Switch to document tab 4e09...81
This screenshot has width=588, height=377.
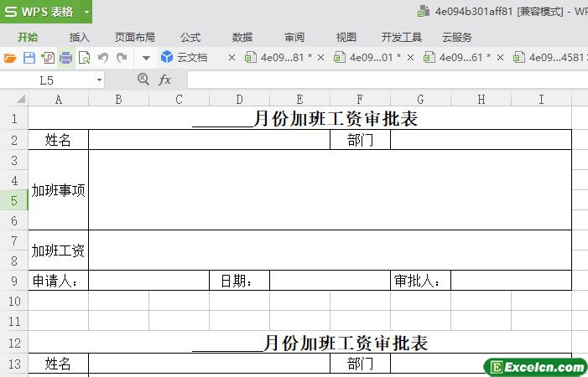pyautogui.click(x=278, y=58)
